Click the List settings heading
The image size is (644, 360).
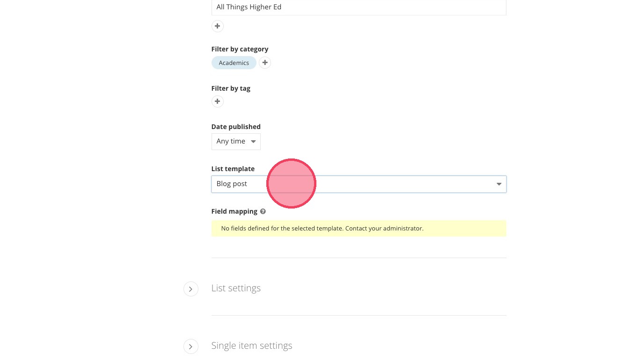click(236, 288)
